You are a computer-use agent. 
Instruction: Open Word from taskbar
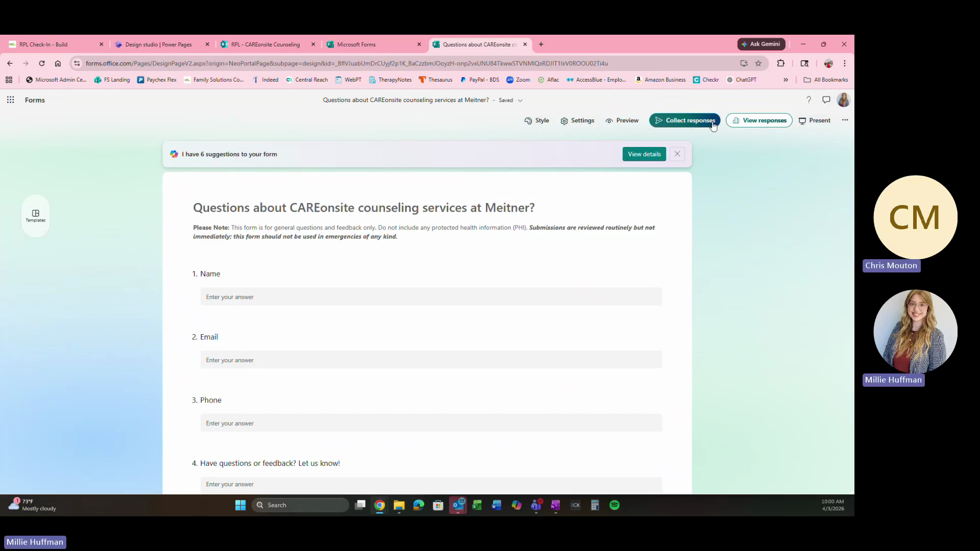pos(497,505)
